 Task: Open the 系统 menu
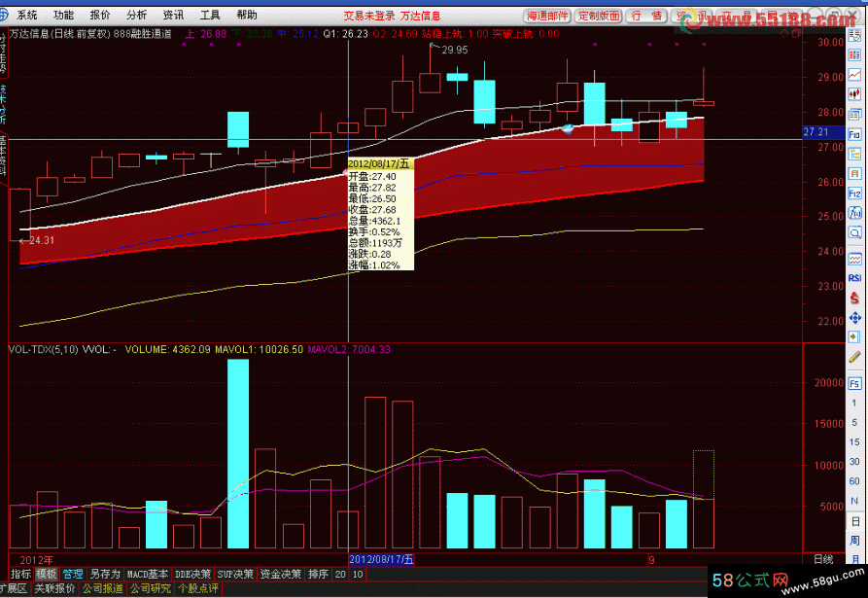coord(27,15)
